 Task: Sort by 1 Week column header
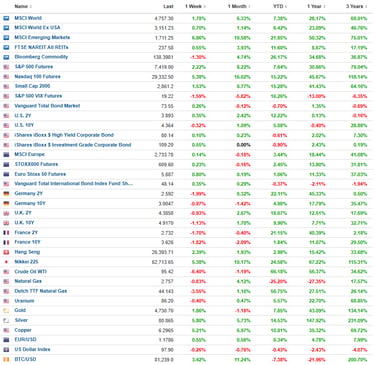pyautogui.click(x=195, y=6)
